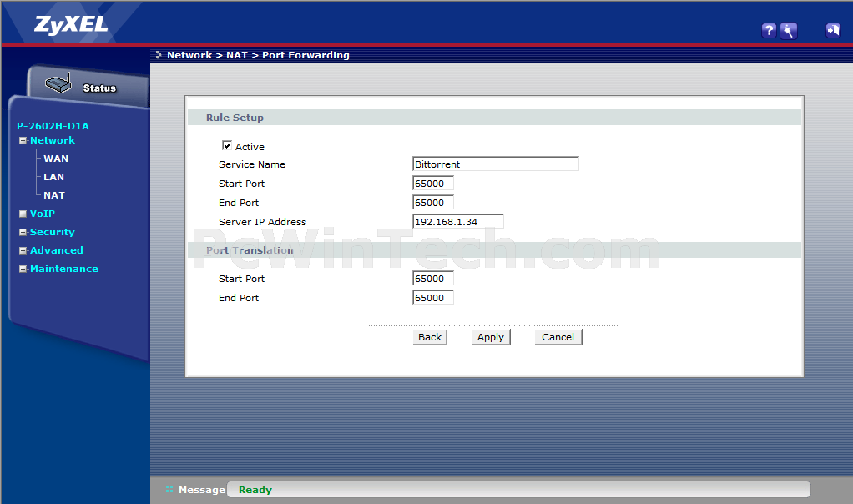
Task: Open the LAN settings page
Action: (53, 177)
